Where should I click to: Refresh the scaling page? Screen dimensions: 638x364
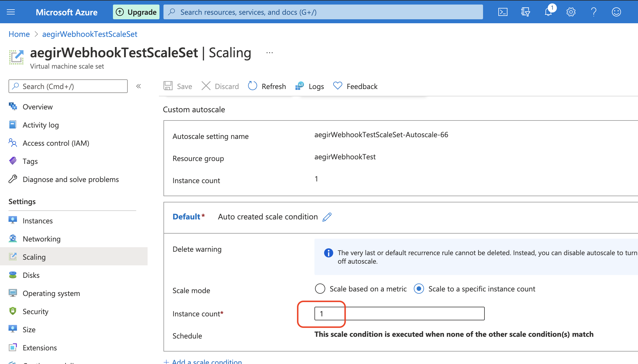(267, 86)
